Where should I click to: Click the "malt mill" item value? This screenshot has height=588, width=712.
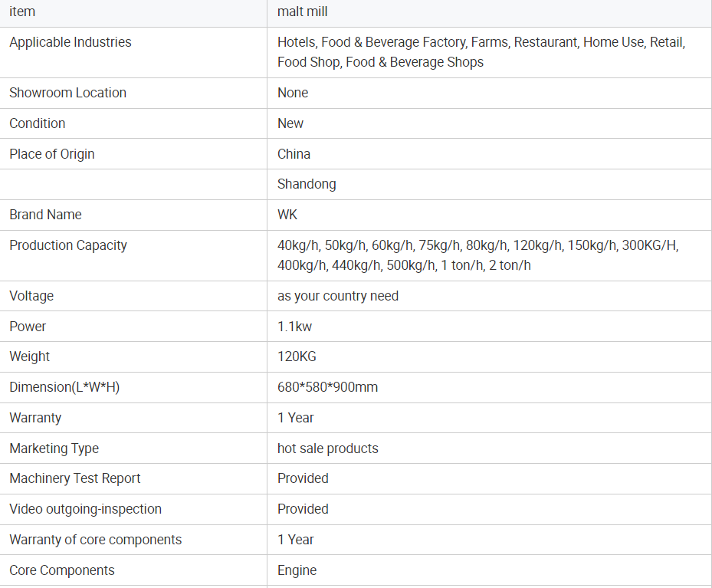click(303, 11)
